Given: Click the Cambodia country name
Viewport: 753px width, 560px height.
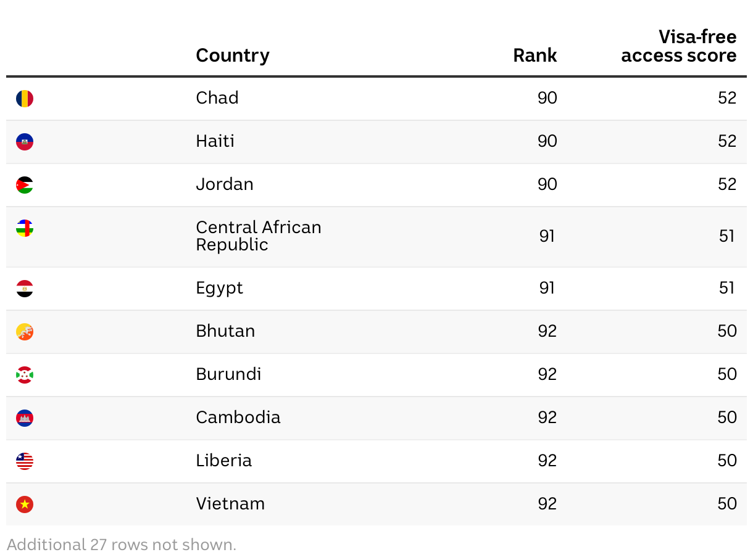Looking at the screenshot, I should (238, 418).
